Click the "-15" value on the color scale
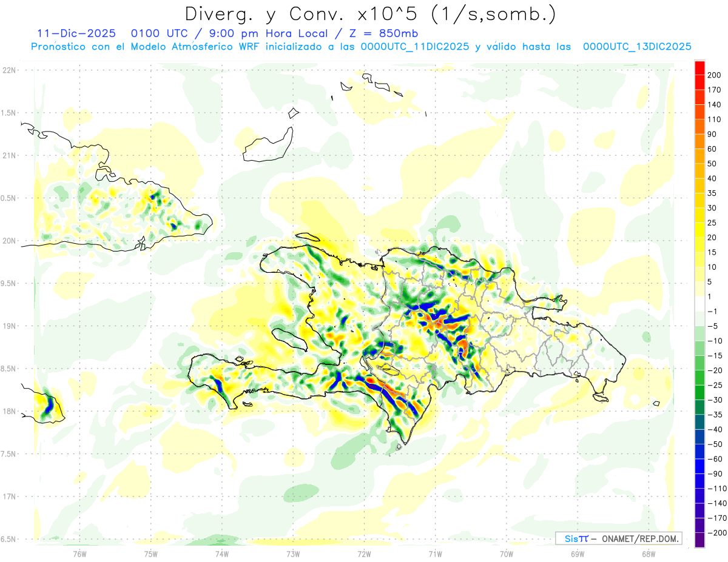728x562 pixels. [x=715, y=355]
